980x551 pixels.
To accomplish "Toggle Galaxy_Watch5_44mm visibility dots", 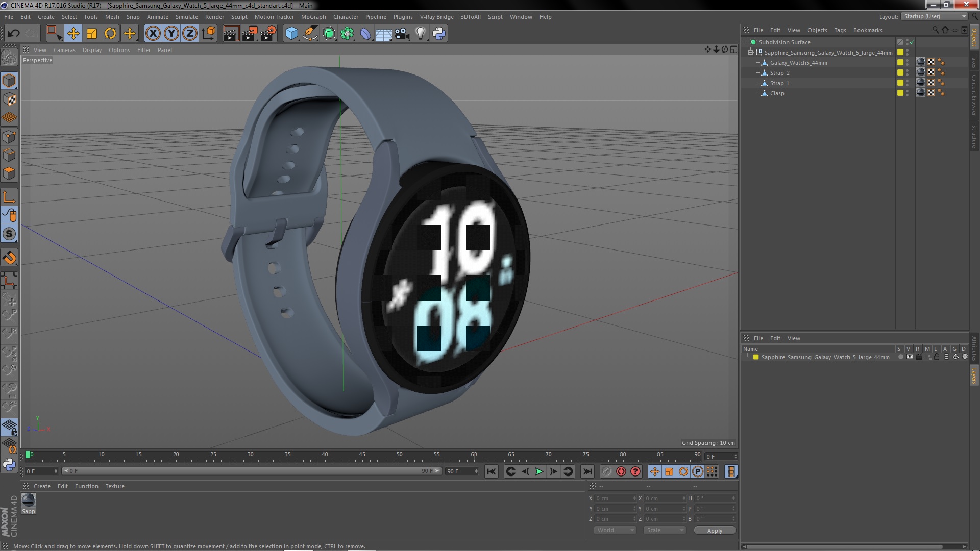I will (x=908, y=63).
